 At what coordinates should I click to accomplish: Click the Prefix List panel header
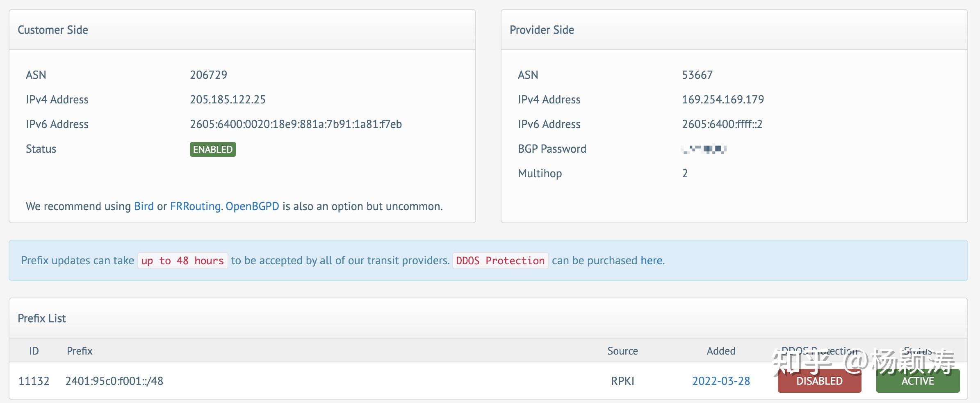(42, 318)
